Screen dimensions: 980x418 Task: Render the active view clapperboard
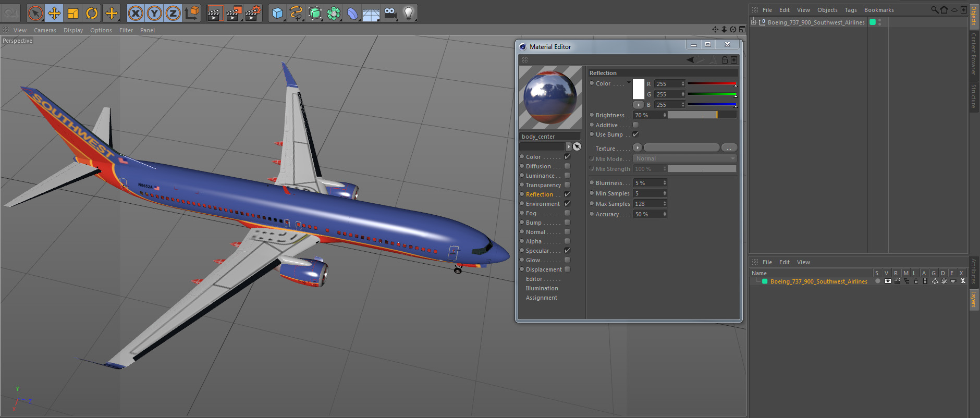click(215, 13)
